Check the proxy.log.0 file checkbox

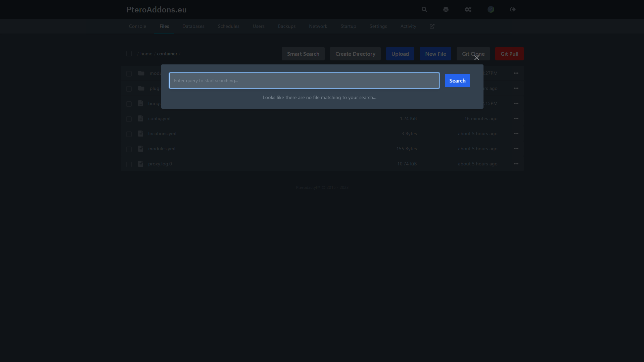(x=129, y=164)
